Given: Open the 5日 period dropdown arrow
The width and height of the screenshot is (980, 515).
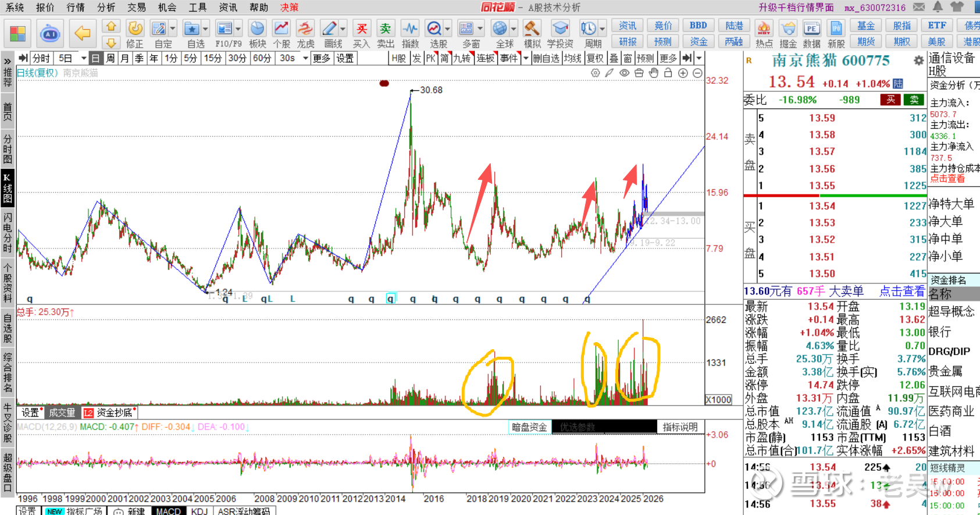Looking at the screenshot, I should tap(84, 58).
